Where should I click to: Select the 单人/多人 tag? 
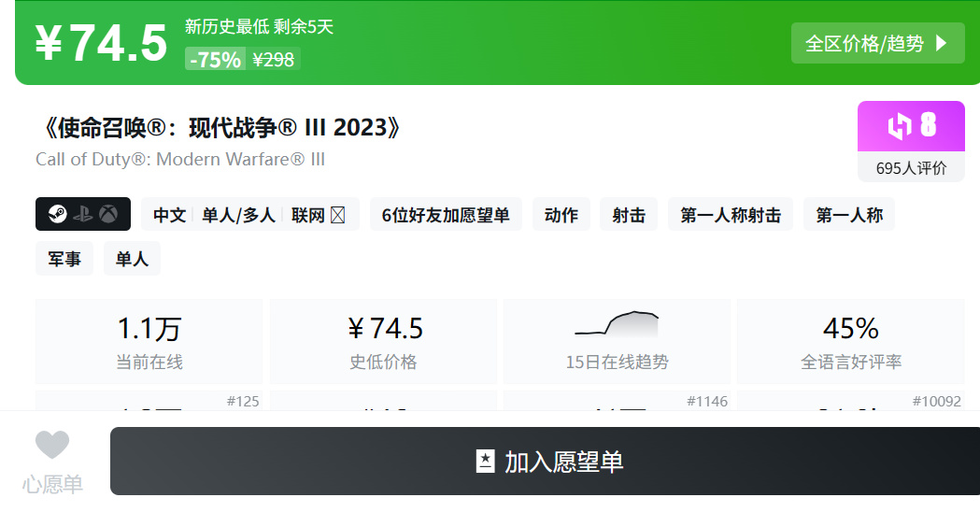coord(238,215)
